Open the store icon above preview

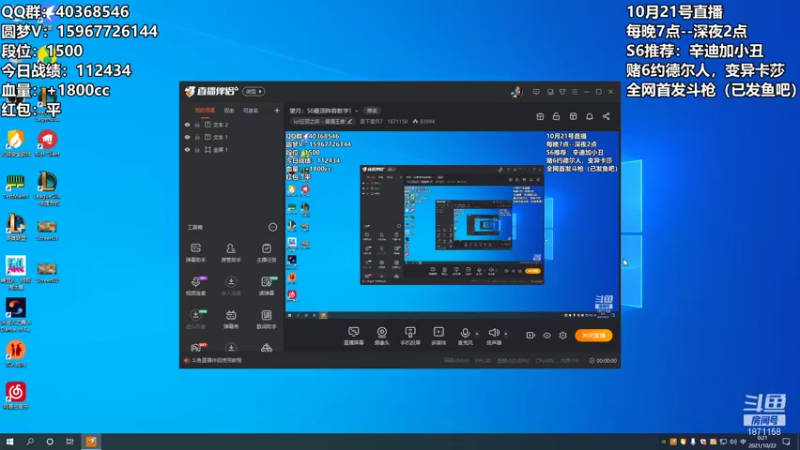pyautogui.click(x=573, y=116)
